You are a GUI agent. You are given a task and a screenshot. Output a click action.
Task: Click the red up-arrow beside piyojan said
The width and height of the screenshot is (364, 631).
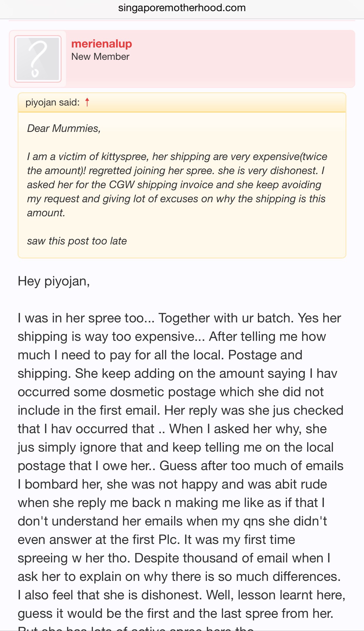coord(87,102)
